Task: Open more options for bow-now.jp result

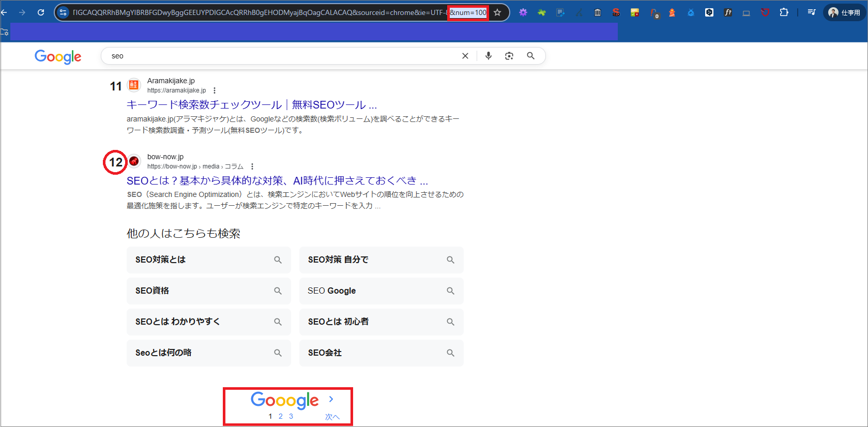Action: 252,166
